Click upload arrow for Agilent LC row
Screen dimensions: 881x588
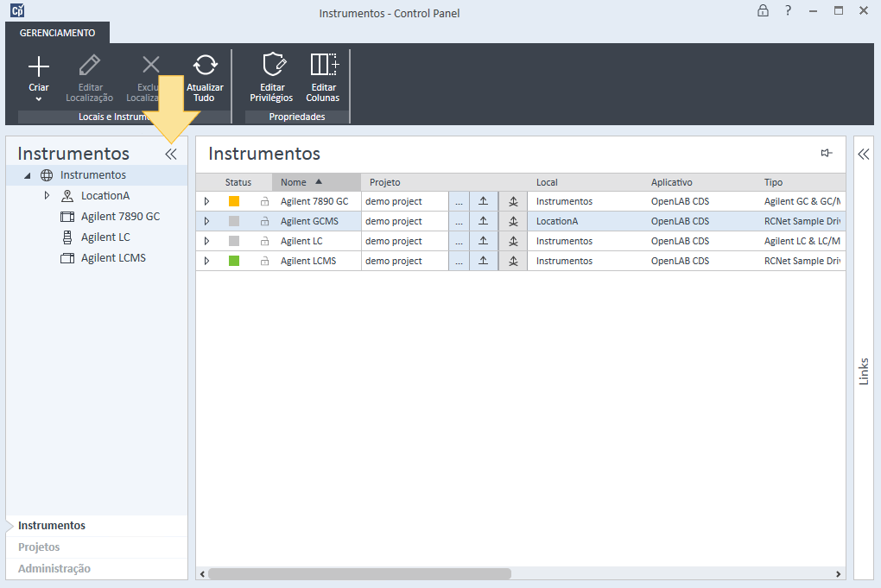coord(483,241)
